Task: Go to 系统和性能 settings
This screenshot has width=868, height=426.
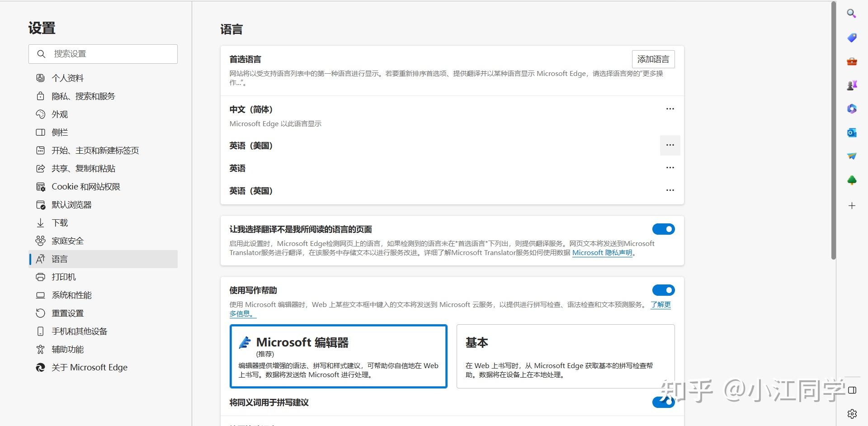Action: pyautogui.click(x=103, y=295)
